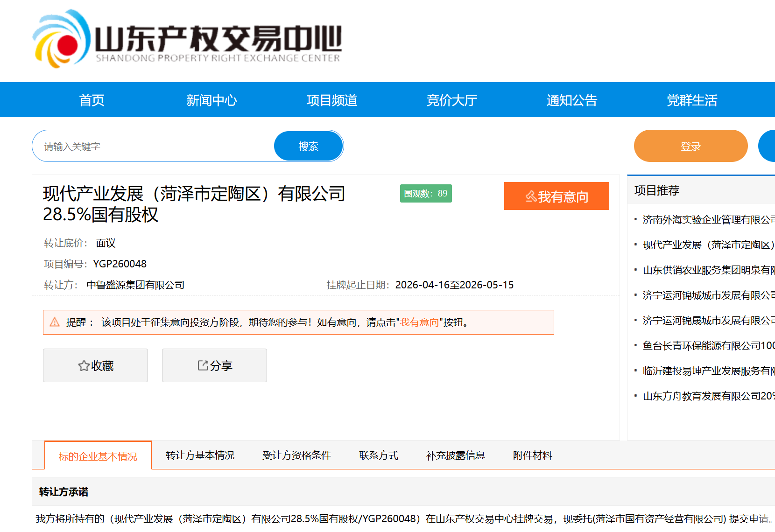Show the 附件材料 tab
This screenshot has height=532, width=775.
coord(532,455)
